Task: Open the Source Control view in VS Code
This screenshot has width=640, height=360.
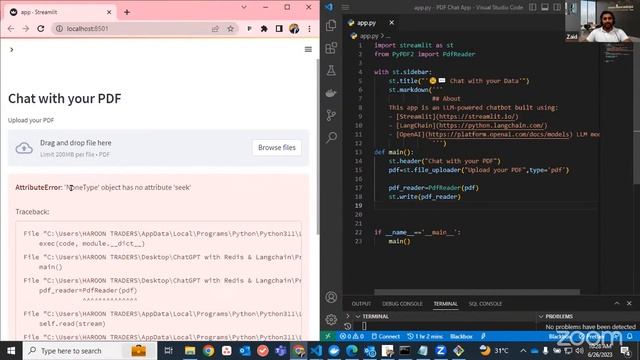Action: click(x=331, y=115)
